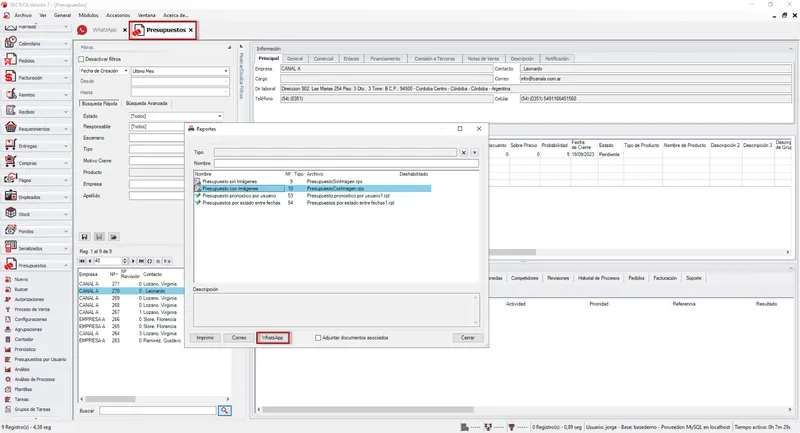Enable the Desactivar filtros checkbox
Screen dimensions: 800x433
(81, 59)
